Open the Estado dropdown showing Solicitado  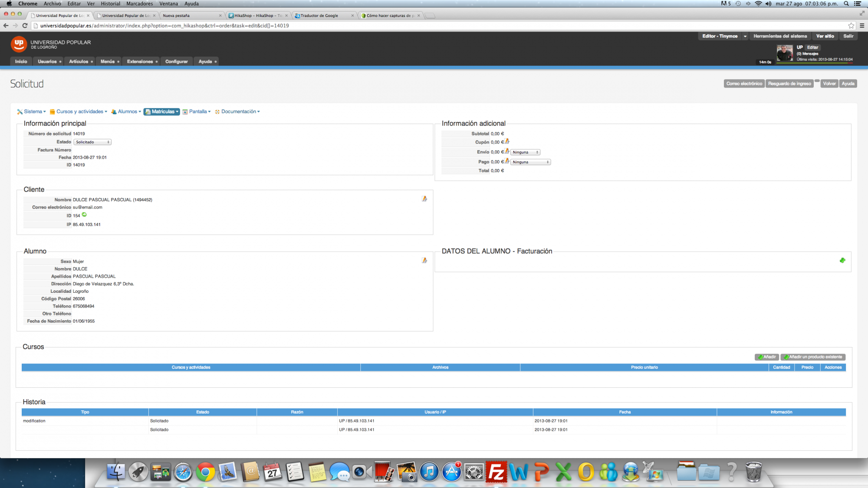[x=92, y=142]
